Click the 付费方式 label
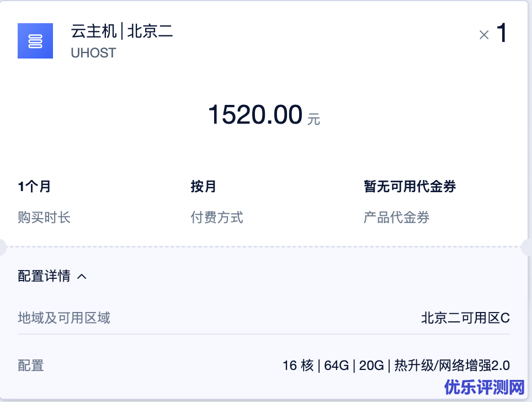 click(x=217, y=218)
